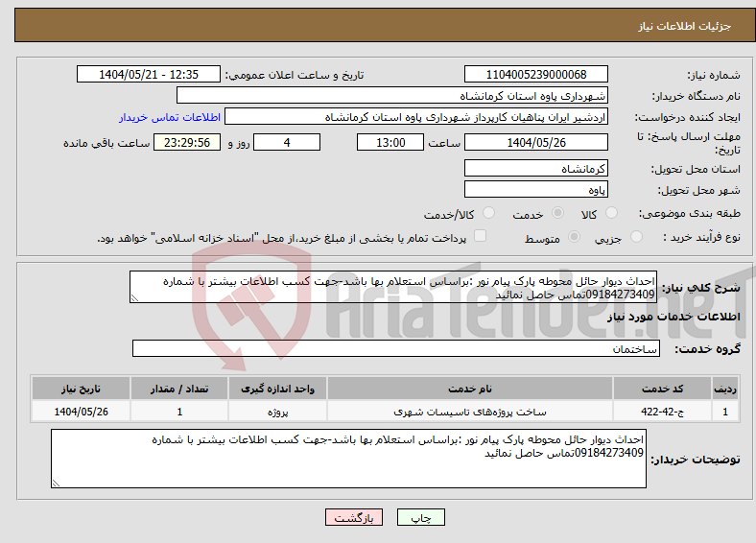Click the request creator name field
Viewport: 756px width, 543px height.
(x=416, y=117)
